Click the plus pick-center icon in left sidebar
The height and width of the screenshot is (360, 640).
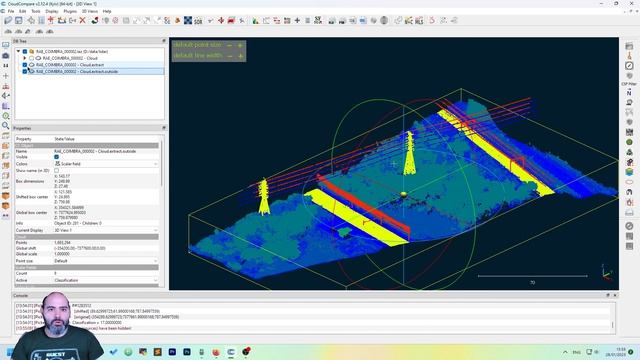point(6,76)
